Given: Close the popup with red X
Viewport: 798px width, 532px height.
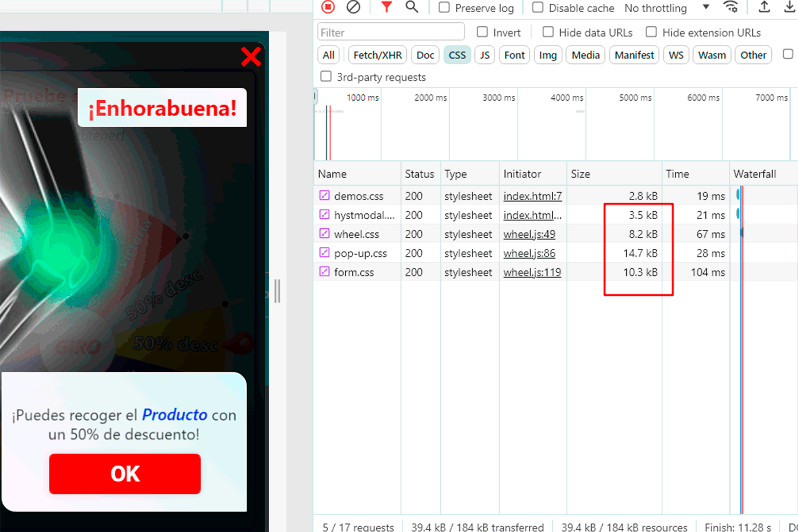Looking at the screenshot, I should click(251, 56).
